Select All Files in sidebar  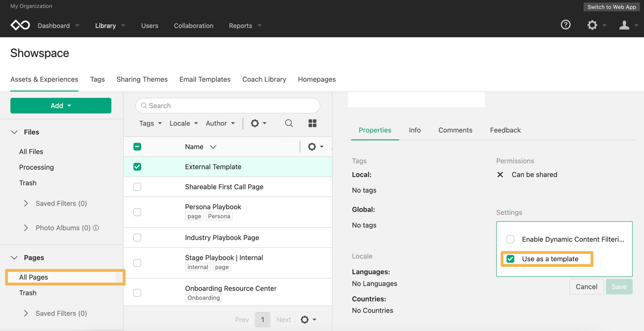(31, 152)
